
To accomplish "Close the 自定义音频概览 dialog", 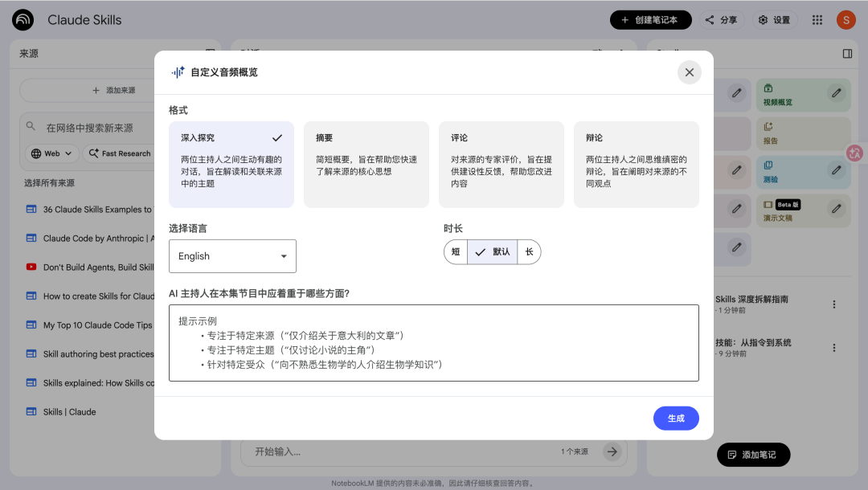I will pos(689,72).
